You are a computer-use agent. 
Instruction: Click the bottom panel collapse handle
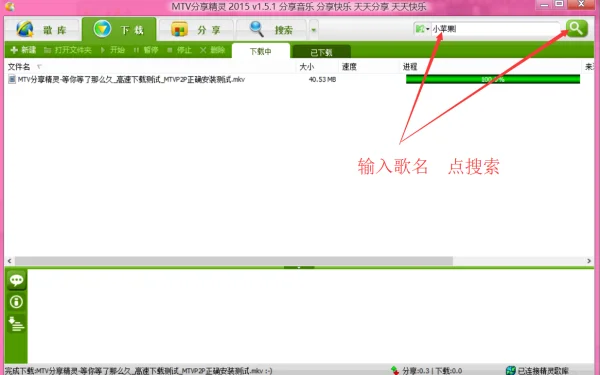(x=299, y=267)
